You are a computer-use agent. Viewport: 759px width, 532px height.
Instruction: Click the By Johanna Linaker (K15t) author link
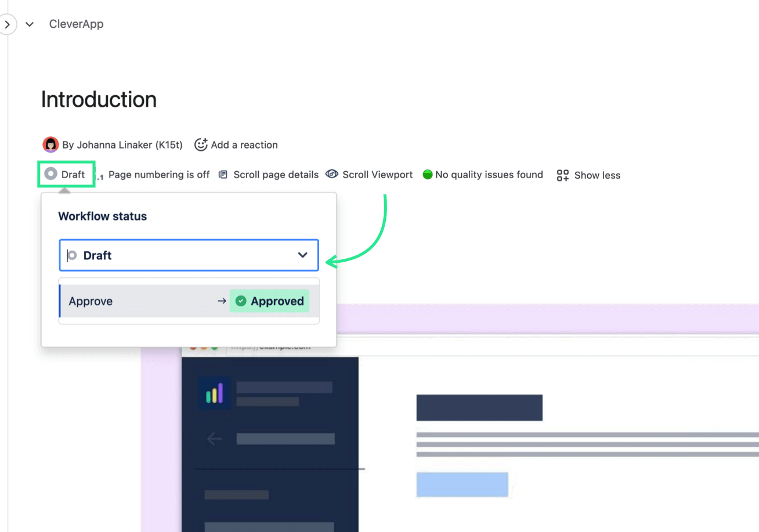coord(124,144)
